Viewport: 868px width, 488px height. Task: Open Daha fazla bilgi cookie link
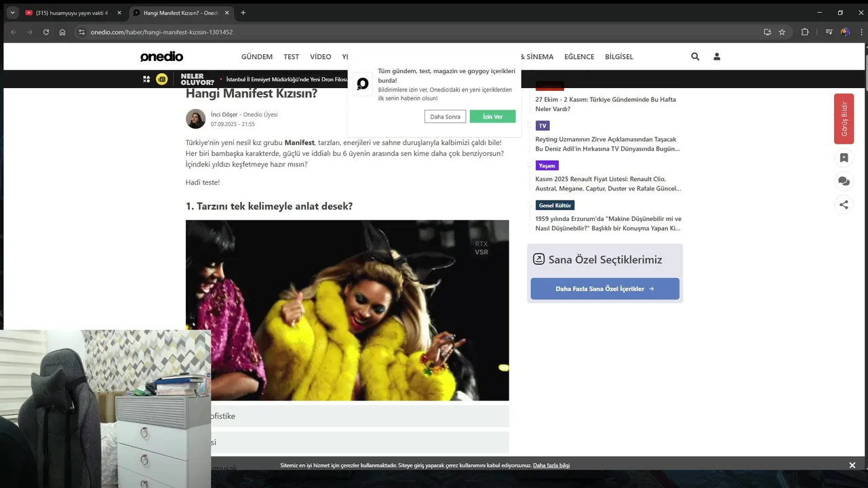coord(551,466)
